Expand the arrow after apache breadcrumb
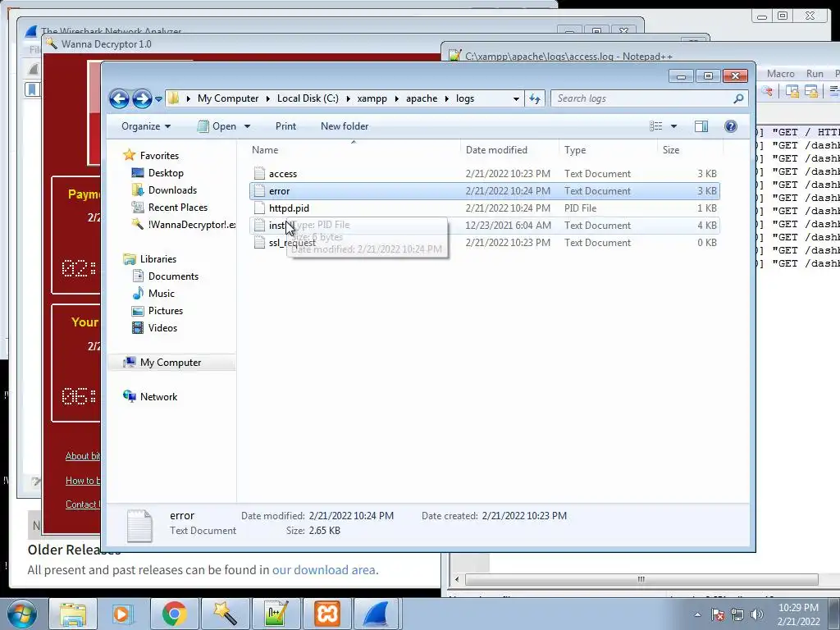The image size is (840, 630). (447, 99)
